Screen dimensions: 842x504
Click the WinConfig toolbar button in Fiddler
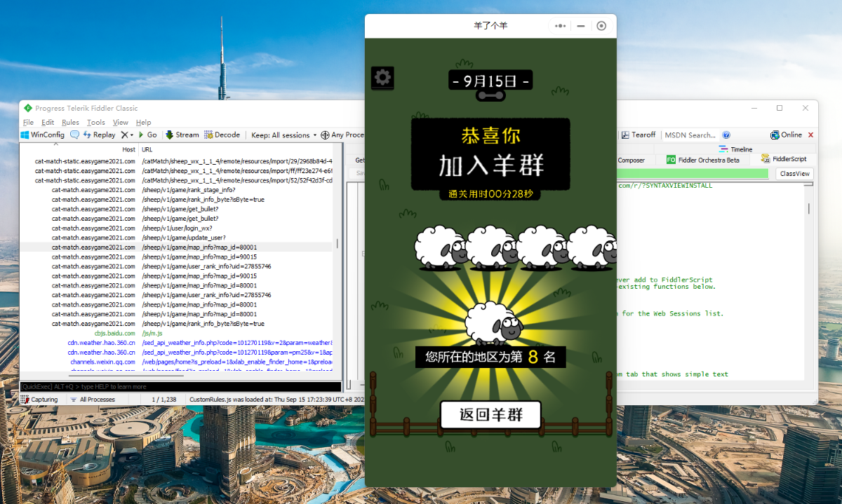tap(43, 135)
